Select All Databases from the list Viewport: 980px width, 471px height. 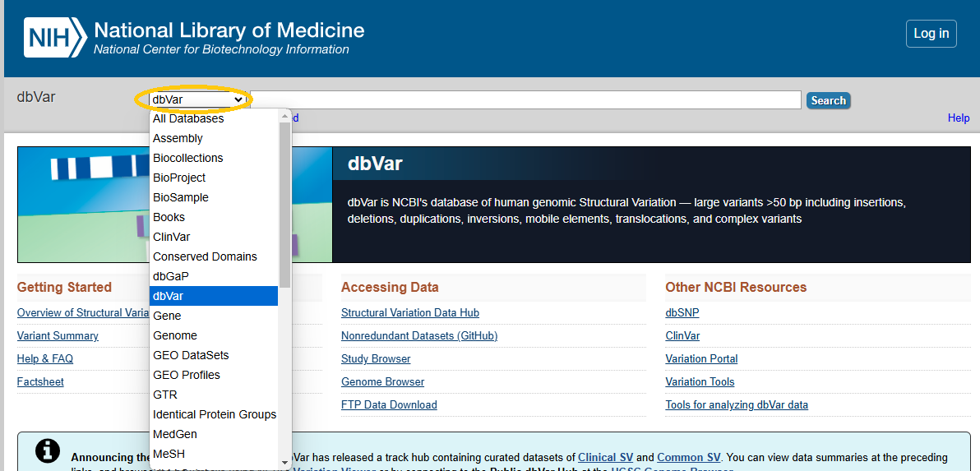(x=214, y=118)
